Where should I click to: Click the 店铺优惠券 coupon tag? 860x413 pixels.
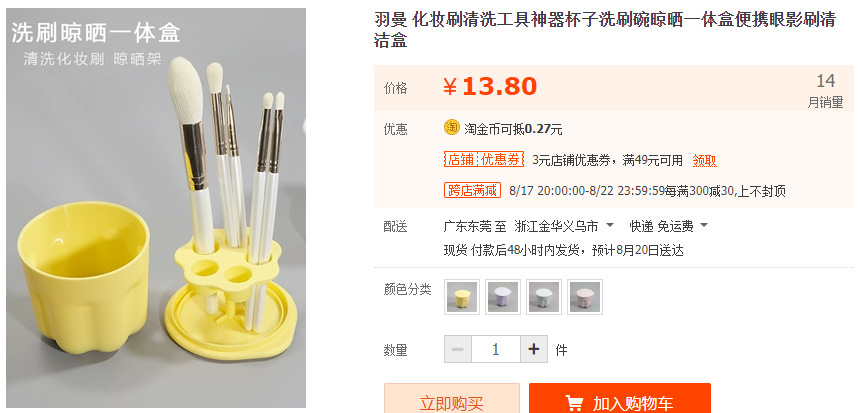(x=484, y=160)
